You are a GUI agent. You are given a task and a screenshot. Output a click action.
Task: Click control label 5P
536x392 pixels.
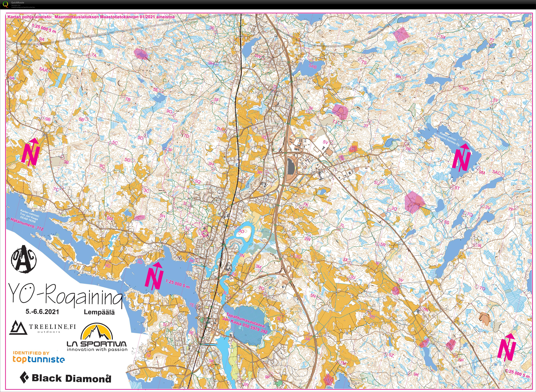(x=461, y=360)
